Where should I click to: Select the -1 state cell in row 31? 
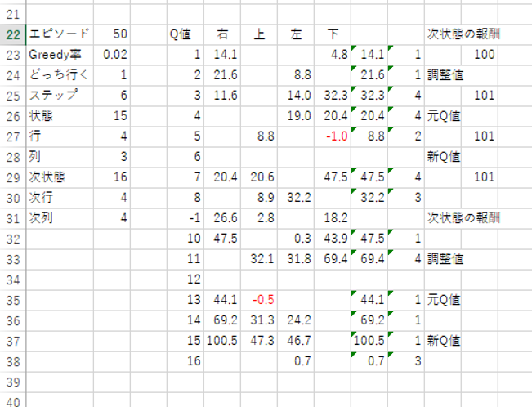[x=186, y=218]
